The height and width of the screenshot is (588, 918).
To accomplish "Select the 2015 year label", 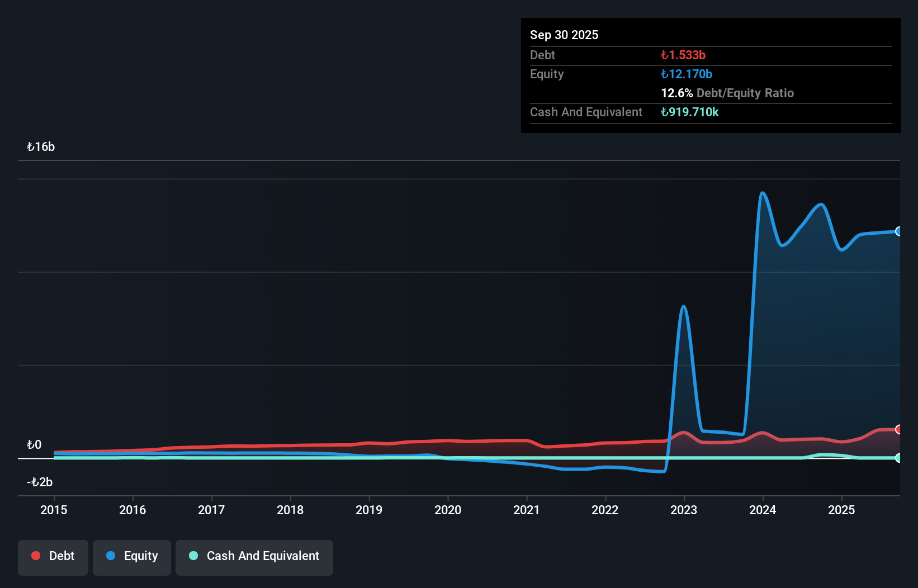I will coord(53,510).
